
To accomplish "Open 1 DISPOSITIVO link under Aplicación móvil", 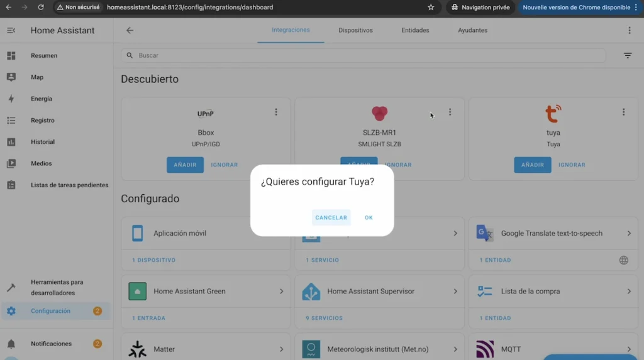I will point(153,260).
